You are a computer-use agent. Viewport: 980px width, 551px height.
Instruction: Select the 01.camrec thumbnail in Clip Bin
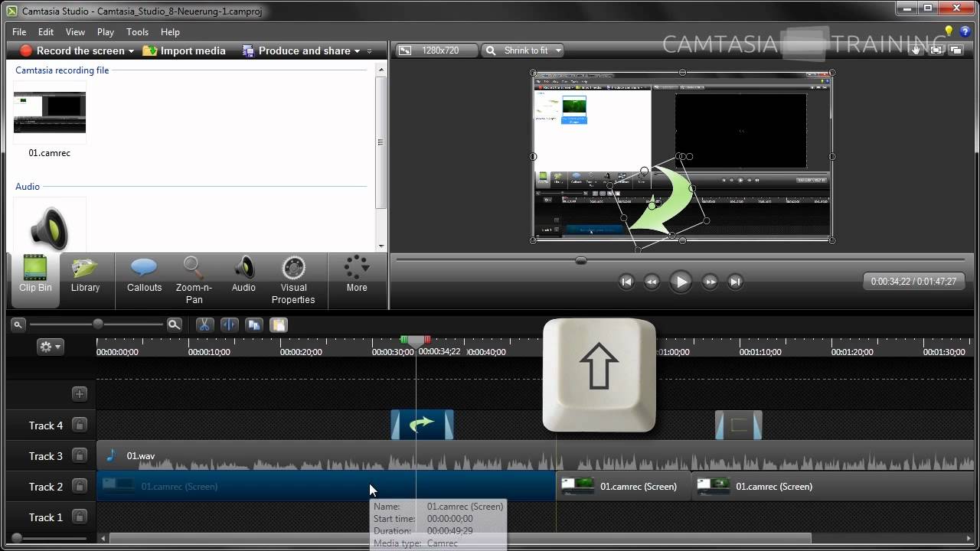50,112
